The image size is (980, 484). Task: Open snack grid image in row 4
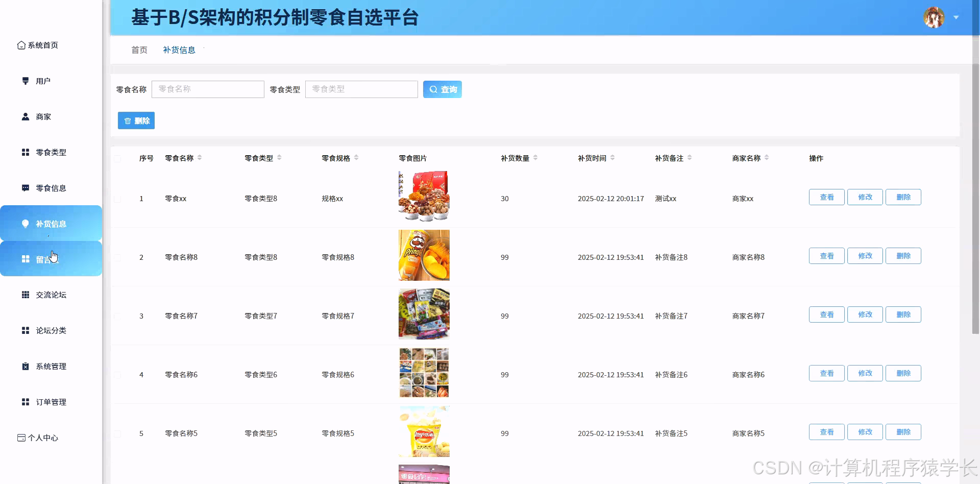click(424, 373)
